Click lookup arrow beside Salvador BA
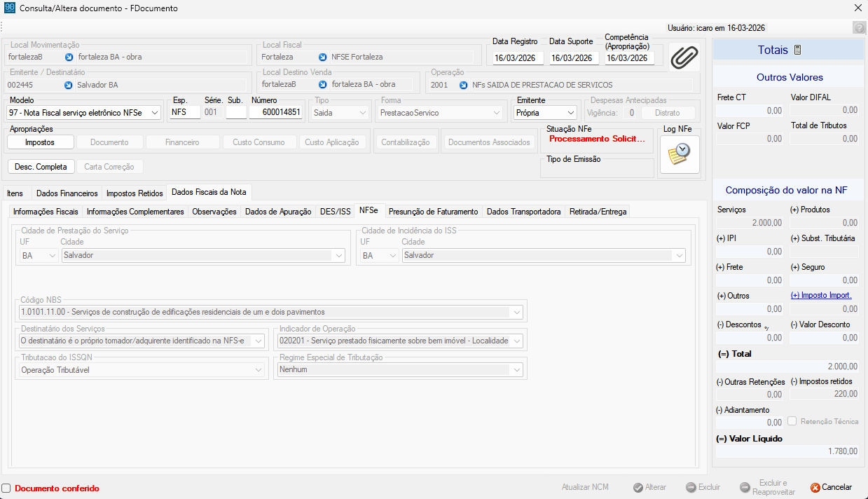 pyautogui.click(x=69, y=85)
